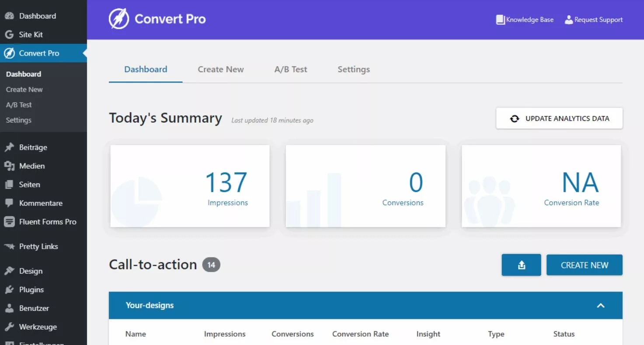Image resolution: width=644 pixels, height=345 pixels.
Task: Select the Plugins icon in sidebar
Action: (9, 289)
